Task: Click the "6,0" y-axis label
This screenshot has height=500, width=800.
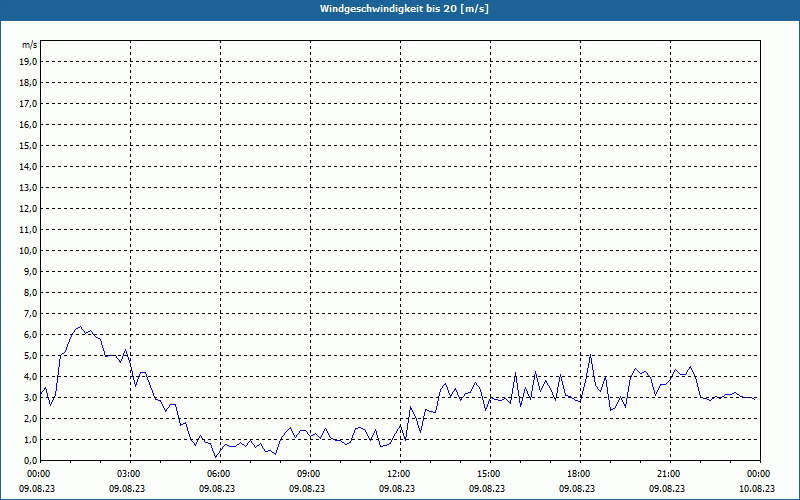Action: [31, 334]
